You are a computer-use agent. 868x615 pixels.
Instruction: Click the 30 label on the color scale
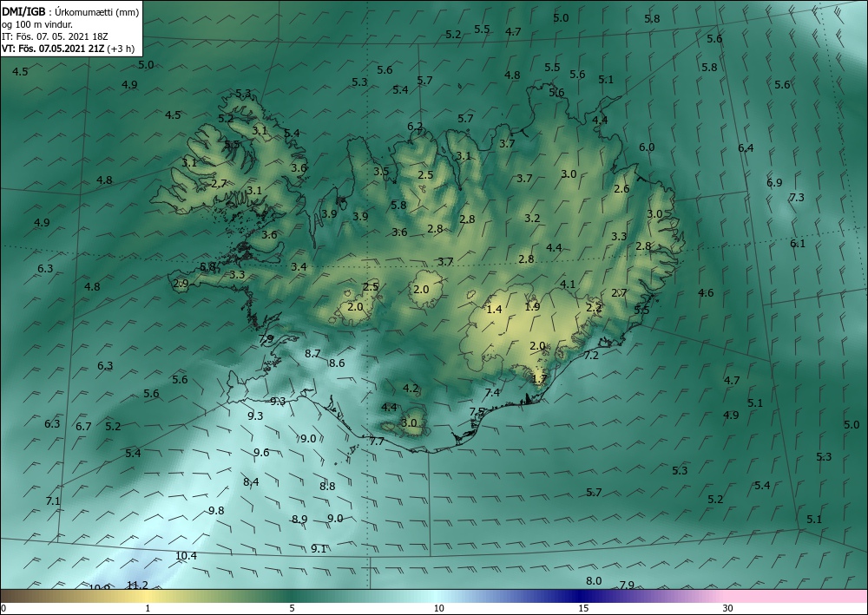728,609
